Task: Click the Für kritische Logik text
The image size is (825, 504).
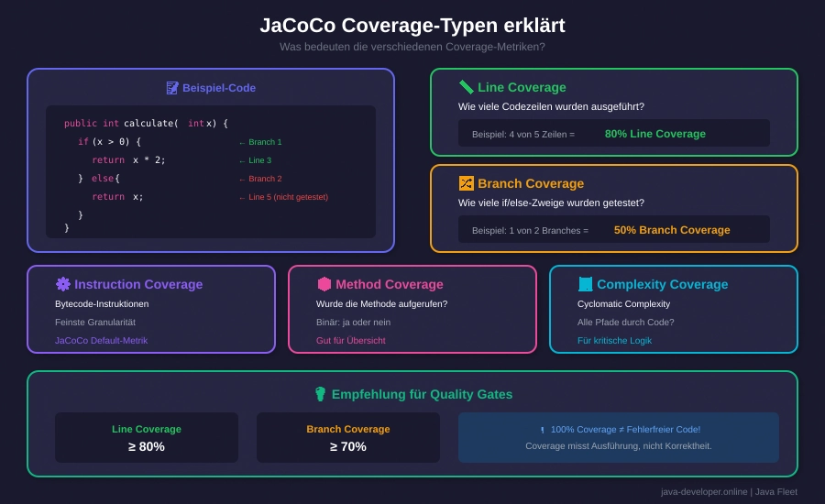Action: point(614,341)
